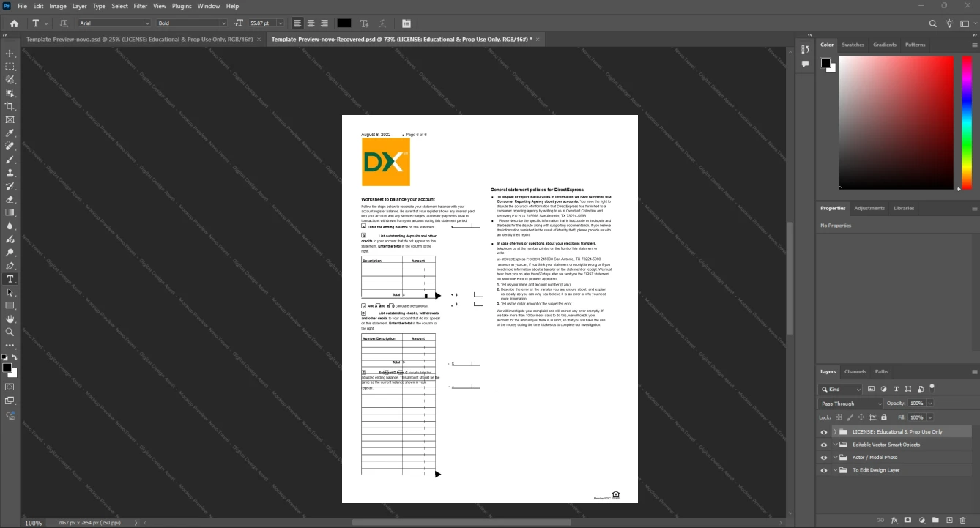This screenshot has width=980, height=528.
Task: Switch to Template_Preview-novo.psd document tab
Action: (139, 39)
